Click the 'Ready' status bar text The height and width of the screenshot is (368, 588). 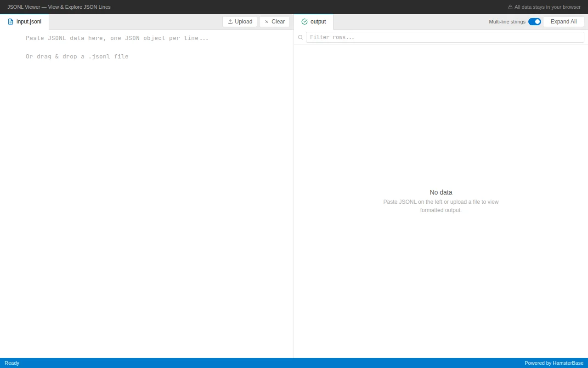pos(12,363)
